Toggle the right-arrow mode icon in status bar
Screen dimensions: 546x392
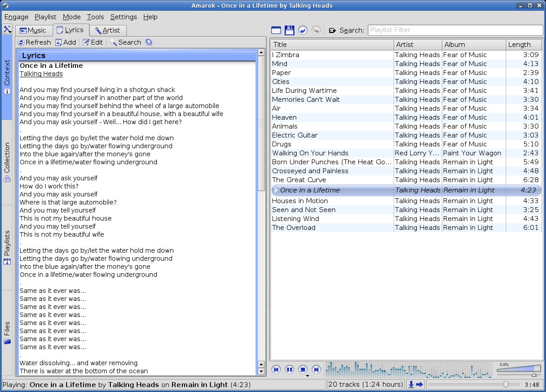coord(419,384)
